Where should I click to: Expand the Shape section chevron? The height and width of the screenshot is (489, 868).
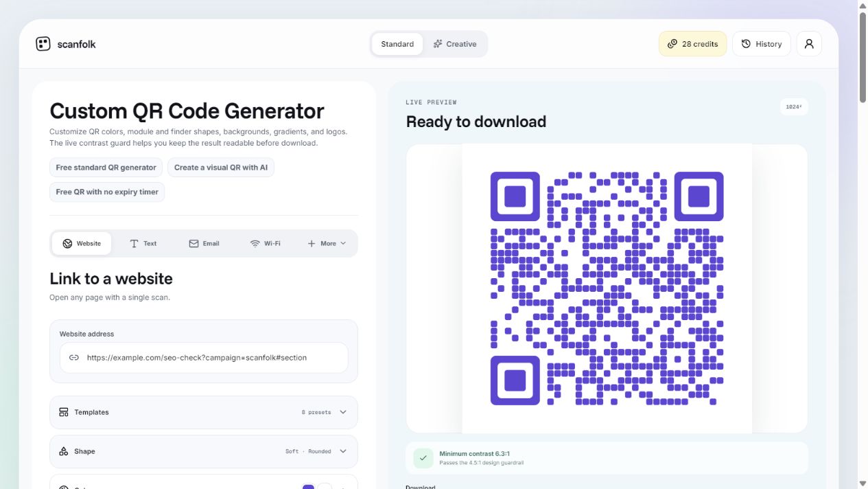[343, 451]
